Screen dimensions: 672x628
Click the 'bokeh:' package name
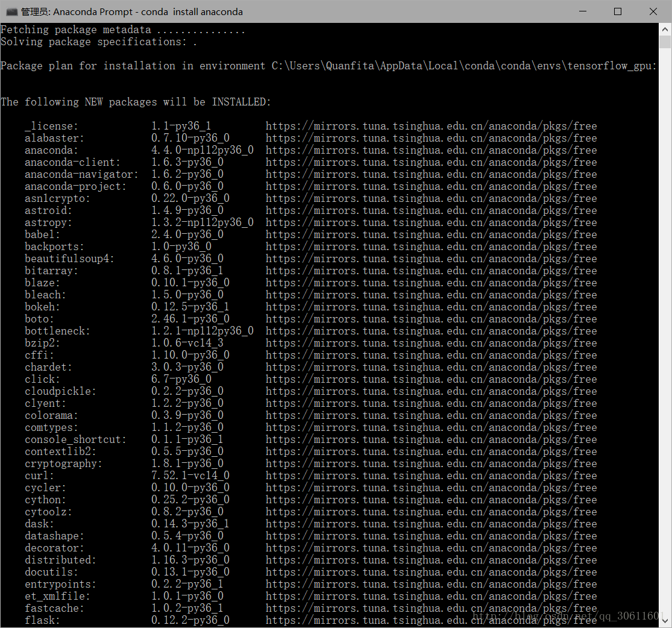tap(42, 307)
